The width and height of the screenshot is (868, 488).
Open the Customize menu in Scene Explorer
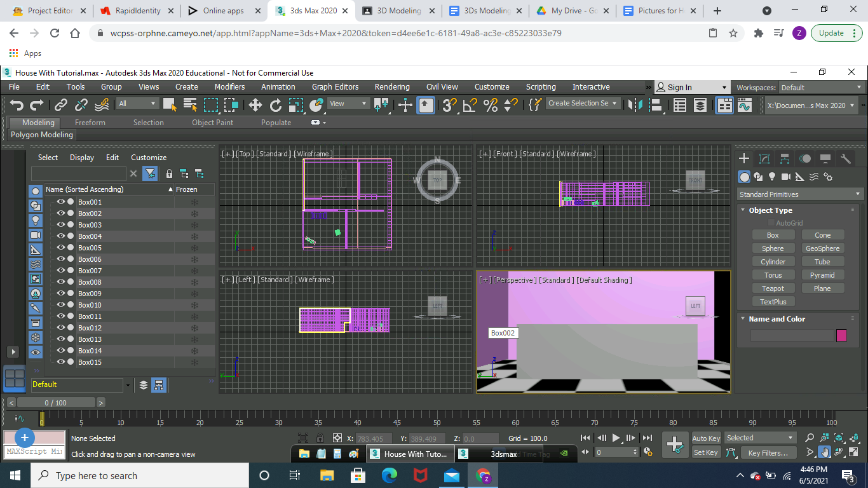click(149, 158)
